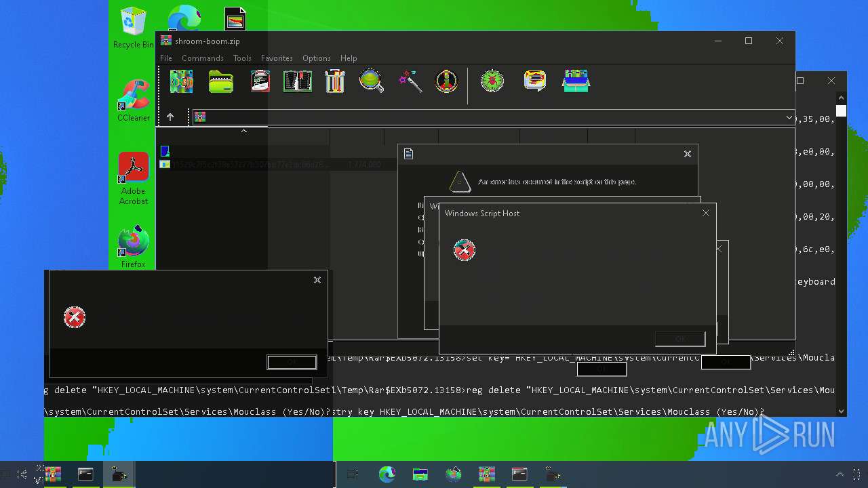The height and width of the screenshot is (488, 868).
Task: Go up one level with arrow button
Action: 170,117
